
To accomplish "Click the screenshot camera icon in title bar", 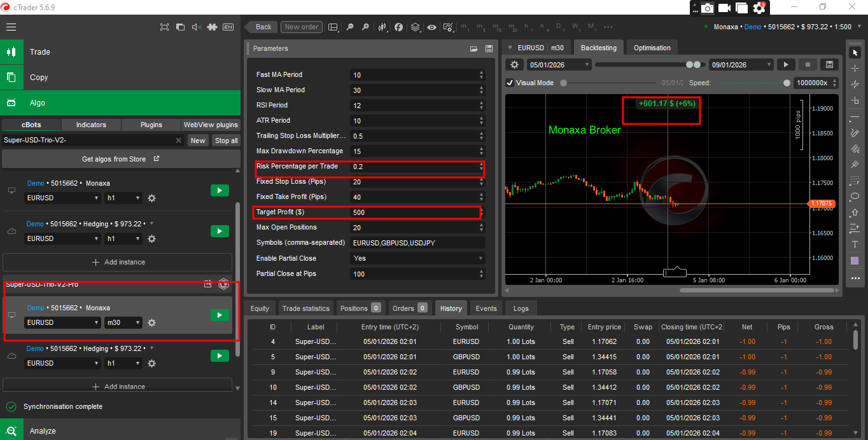I will click(707, 8).
